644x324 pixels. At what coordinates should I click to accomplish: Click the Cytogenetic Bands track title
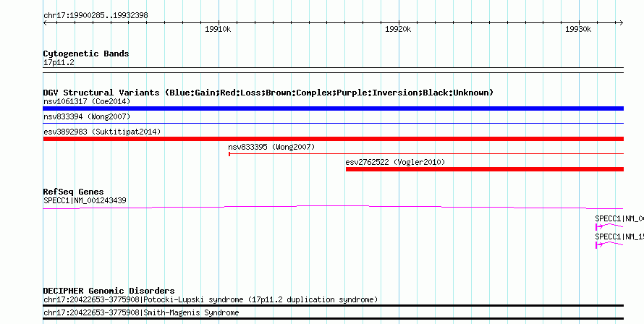tap(86, 54)
